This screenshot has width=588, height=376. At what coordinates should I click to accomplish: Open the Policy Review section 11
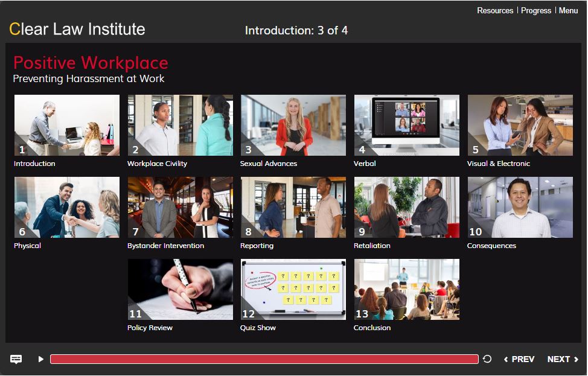[x=179, y=288]
